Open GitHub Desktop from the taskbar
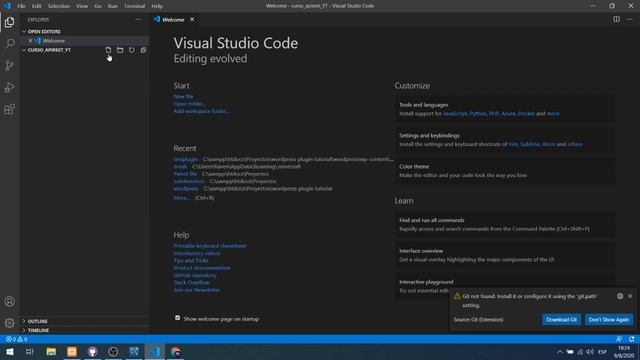Screen dimensions: 640x360 pyautogui.click(x=93, y=351)
